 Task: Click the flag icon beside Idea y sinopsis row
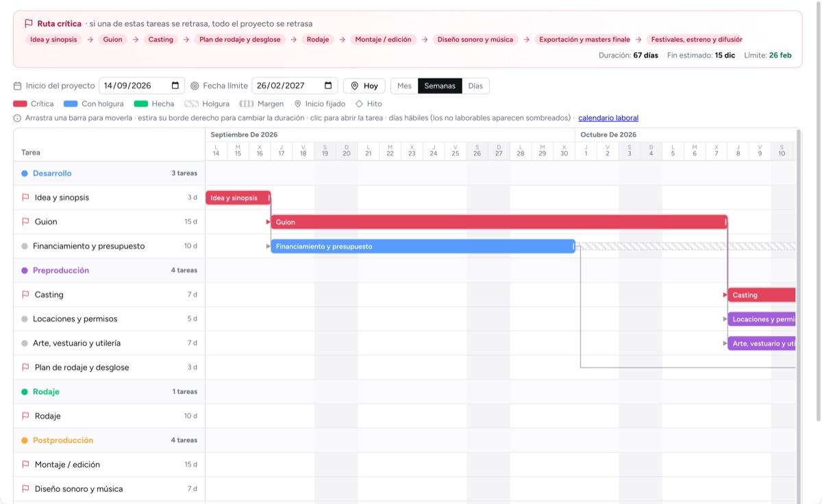click(25, 198)
